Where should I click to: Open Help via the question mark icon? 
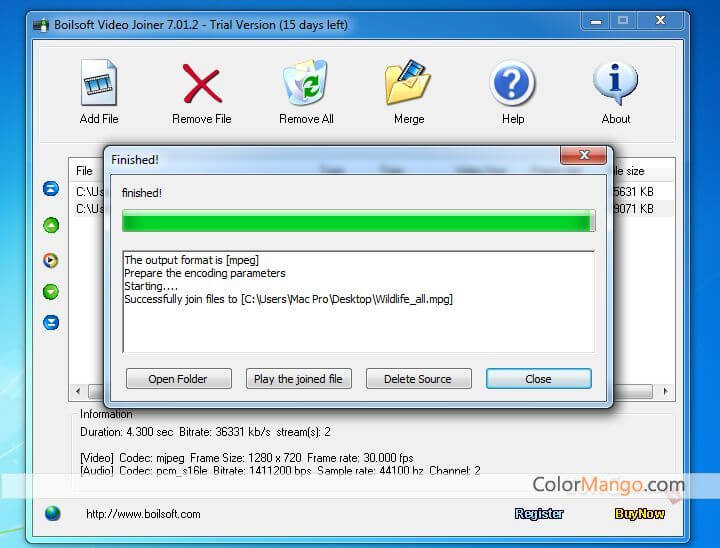[x=512, y=84]
